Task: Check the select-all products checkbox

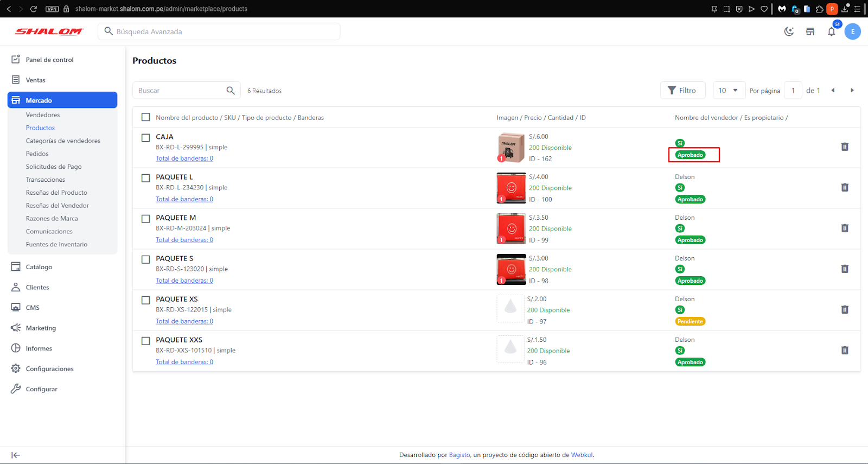Action: (145, 117)
